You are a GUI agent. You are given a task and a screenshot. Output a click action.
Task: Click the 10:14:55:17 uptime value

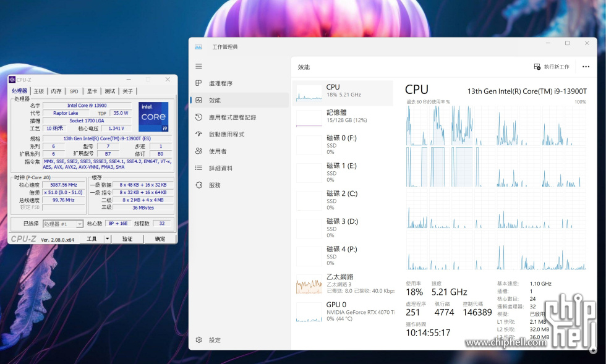pyautogui.click(x=428, y=332)
